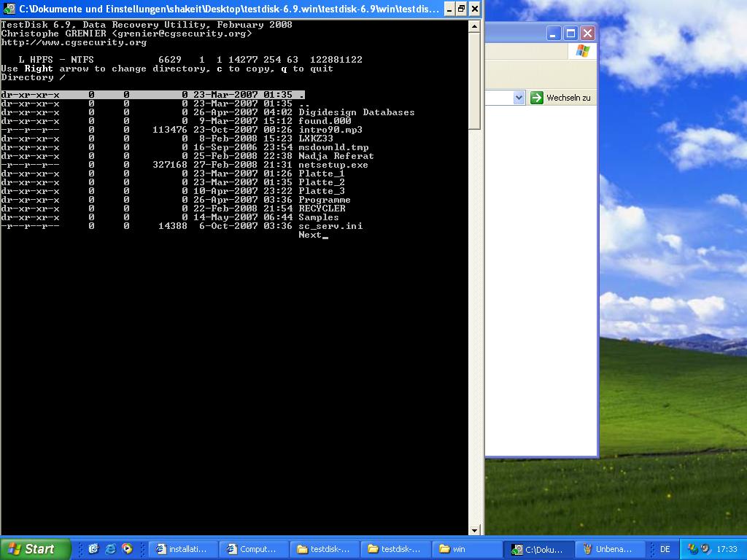Open the first testdisk-... folder taskbar button
Image resolution: width=747 pixels, height=560 pixels.
coord(325,550)
